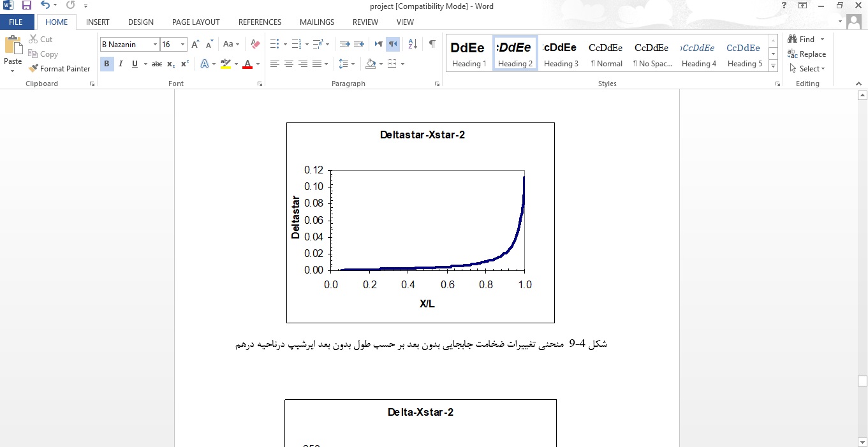Open the Font Color dropdown arrow
The height and width of the screenshot is (447, 868).
pyautogui.click(x=258, y=64)
